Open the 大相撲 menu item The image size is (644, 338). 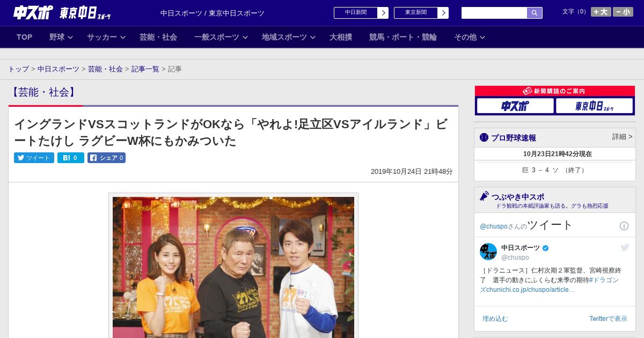click(341, 37)
